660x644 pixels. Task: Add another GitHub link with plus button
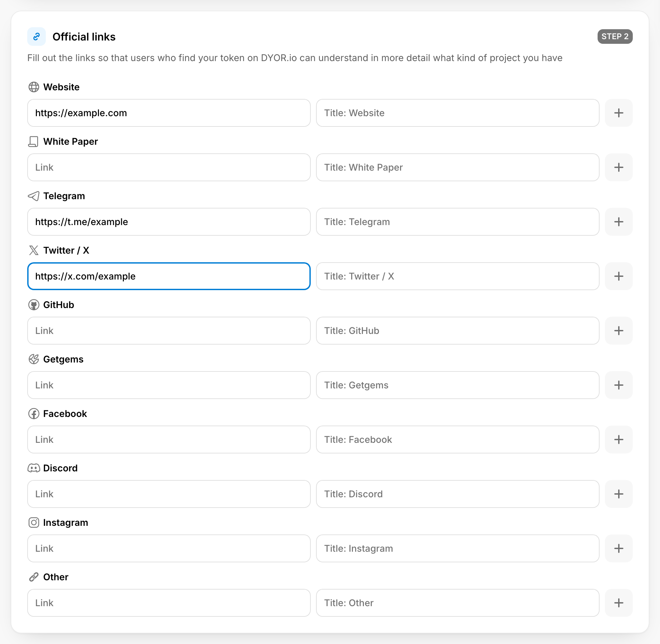pyautogui.click(x=619, y=331)
